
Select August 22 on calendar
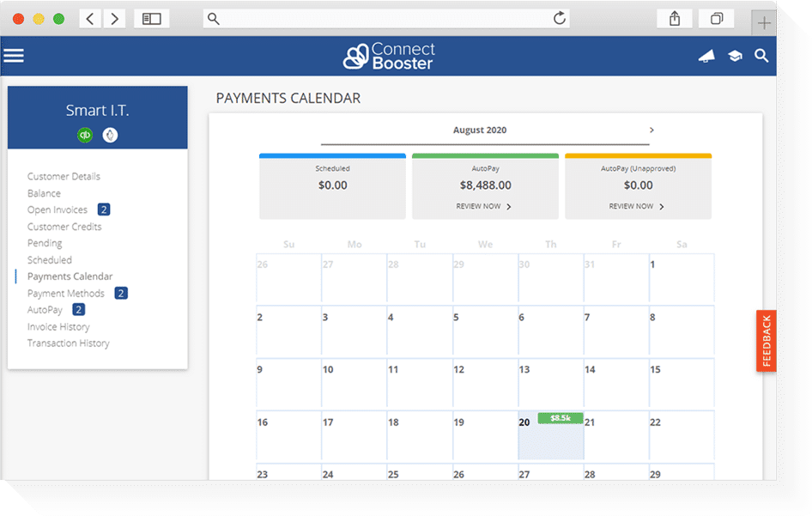click(682, 435)
